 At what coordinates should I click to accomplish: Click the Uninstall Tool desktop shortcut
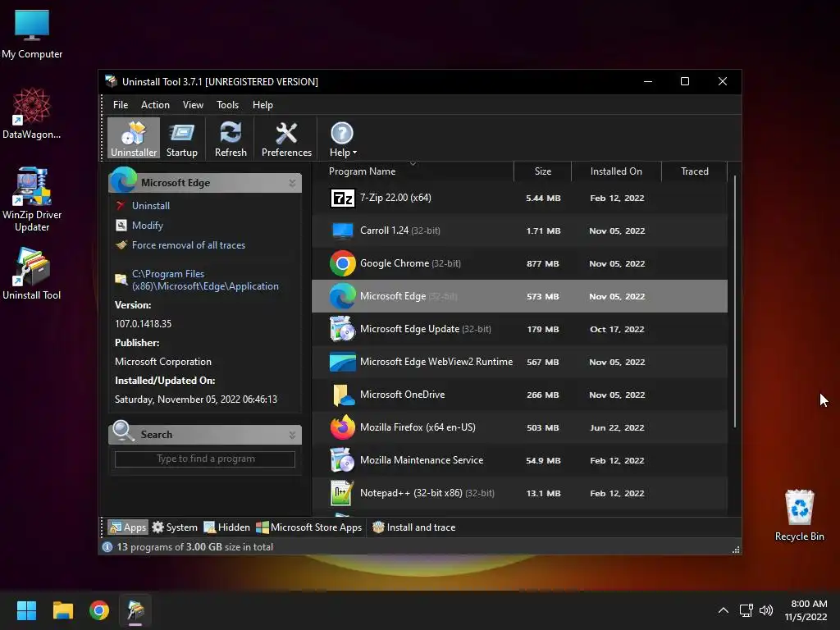pyautogui.click(x=32, y=274)
